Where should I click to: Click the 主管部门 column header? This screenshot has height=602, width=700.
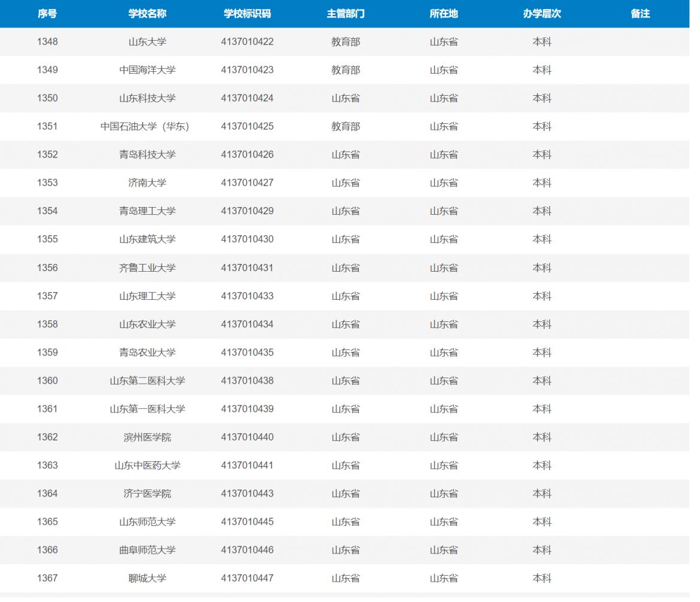(x=346, y=14)
